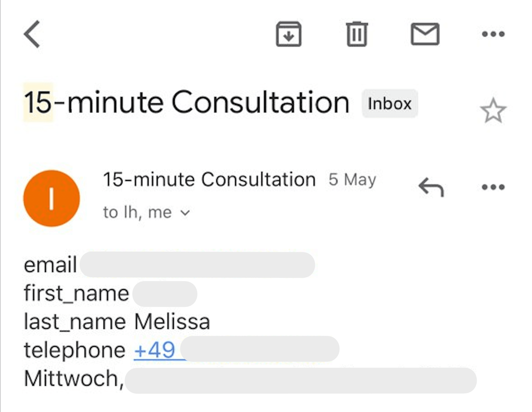Open message-level more options dots
The height and width of the screenshot is (412, 532).
[x=493, y=187]
